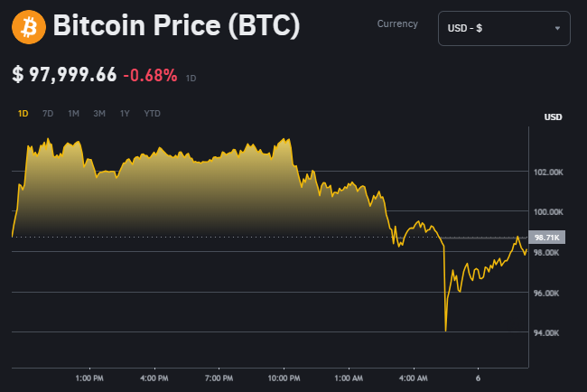587x392 pixels.
Task: Click the 98.71K current price marker
Action: pos(548,238)
